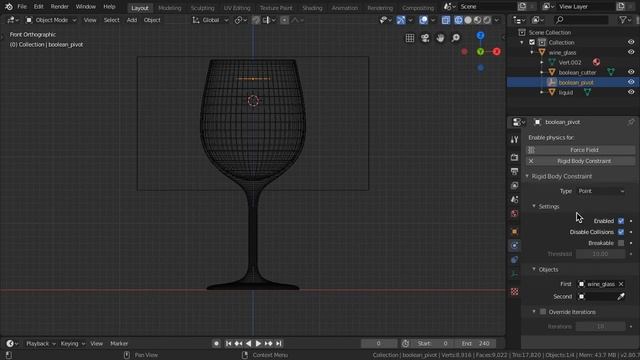Toggle Collection exclude checkbox in outliner
640x360 pixels.
coord(532,42)
